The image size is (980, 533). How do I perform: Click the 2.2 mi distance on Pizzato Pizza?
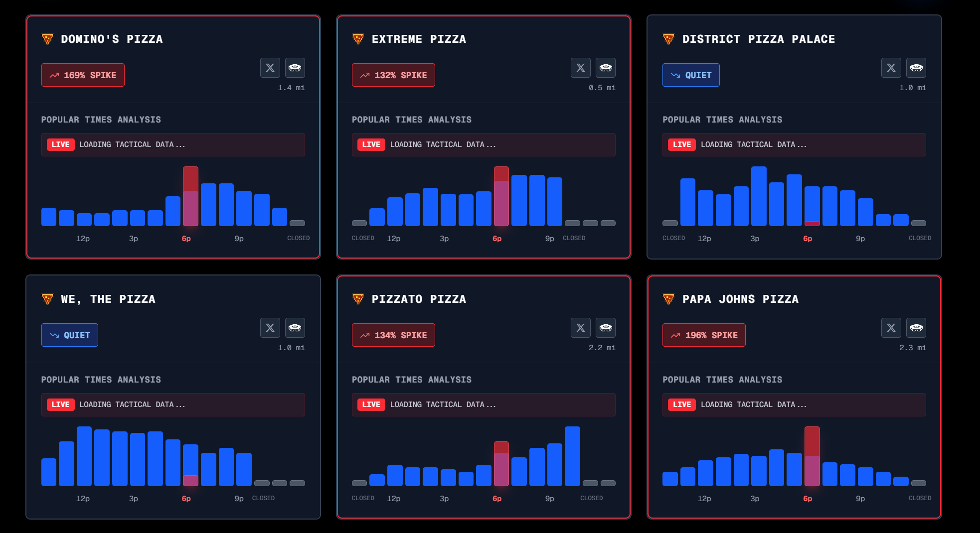pos(602,348)
